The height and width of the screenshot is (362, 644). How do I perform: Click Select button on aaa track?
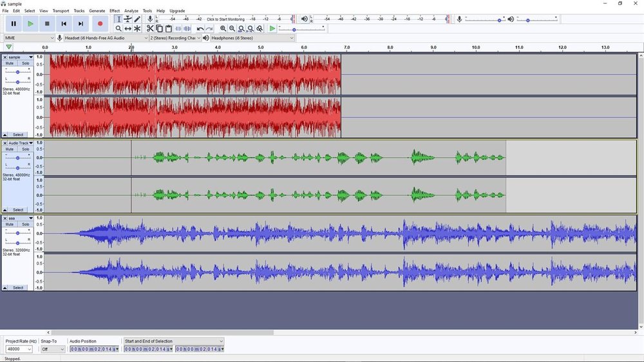coord(18,288)
